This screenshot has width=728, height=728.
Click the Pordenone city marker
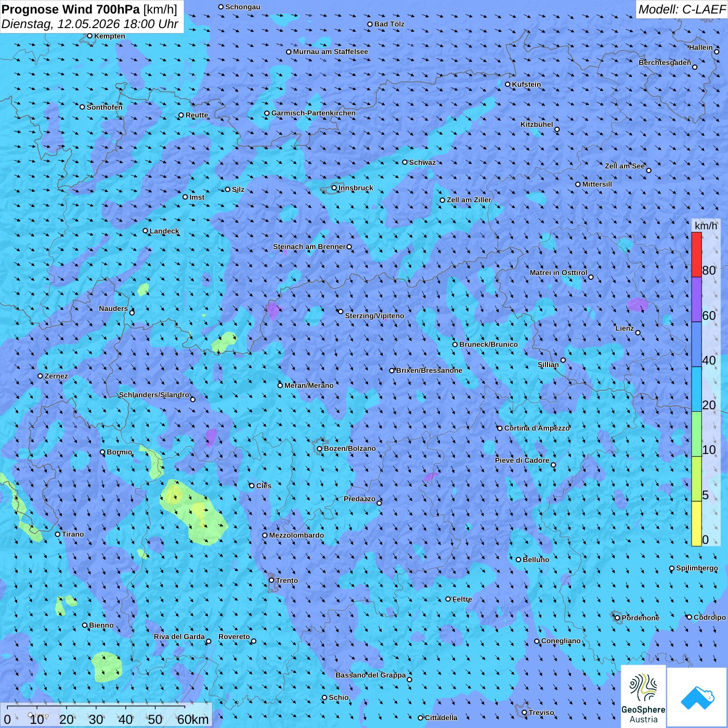pyautogui.click(x=618, y=618)
